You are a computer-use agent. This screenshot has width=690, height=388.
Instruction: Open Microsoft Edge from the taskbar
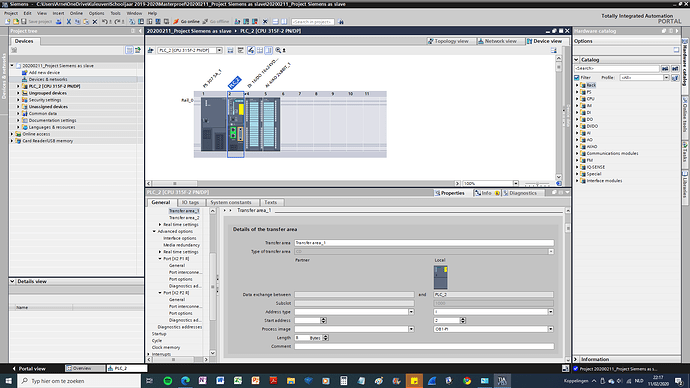click(x=185, y=381)
